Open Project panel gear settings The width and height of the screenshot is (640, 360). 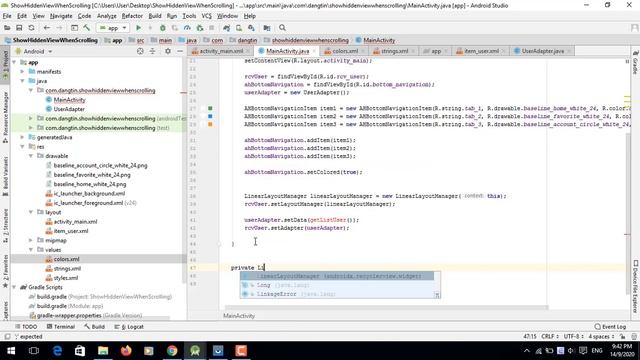tap(168, 51)
